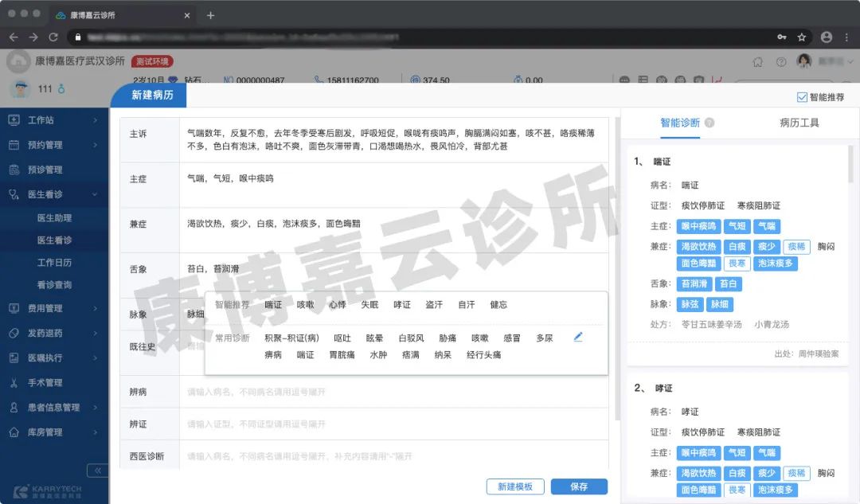Screen dimensions: 860x504
Task: Open help via the question mark icon
Action: (x=781, y=61)
